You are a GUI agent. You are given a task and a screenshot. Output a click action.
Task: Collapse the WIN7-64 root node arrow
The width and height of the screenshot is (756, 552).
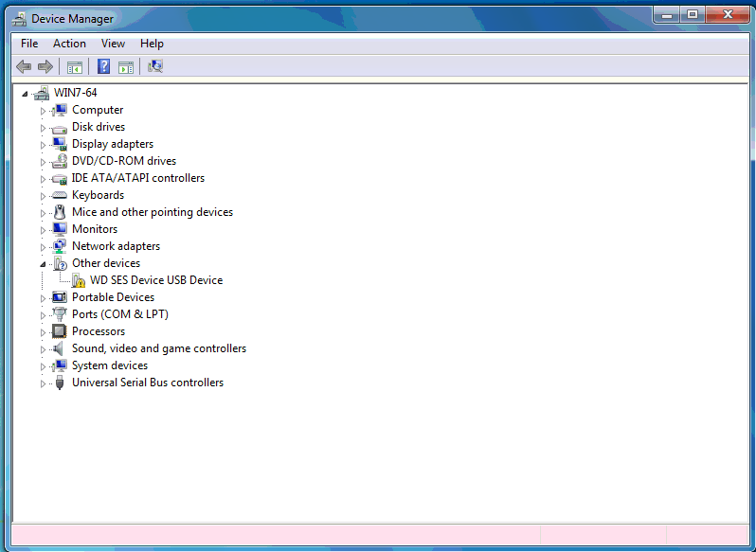[25, 94]
